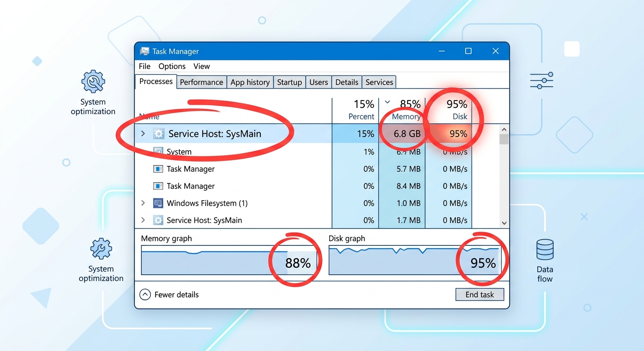This screenshot has width=644, height=351.
Task: Click the second Task Manager row icon
Action: click(x=158, y=186)
